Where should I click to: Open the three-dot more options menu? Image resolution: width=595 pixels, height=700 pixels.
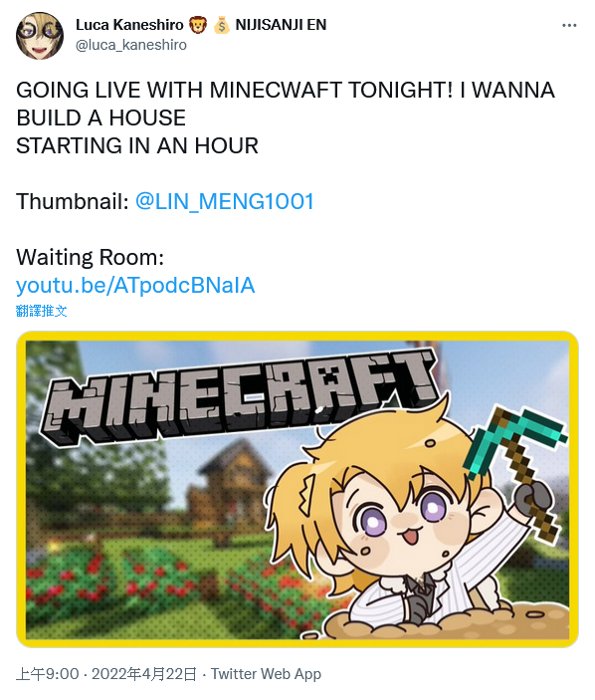click(x=569, y=26)
